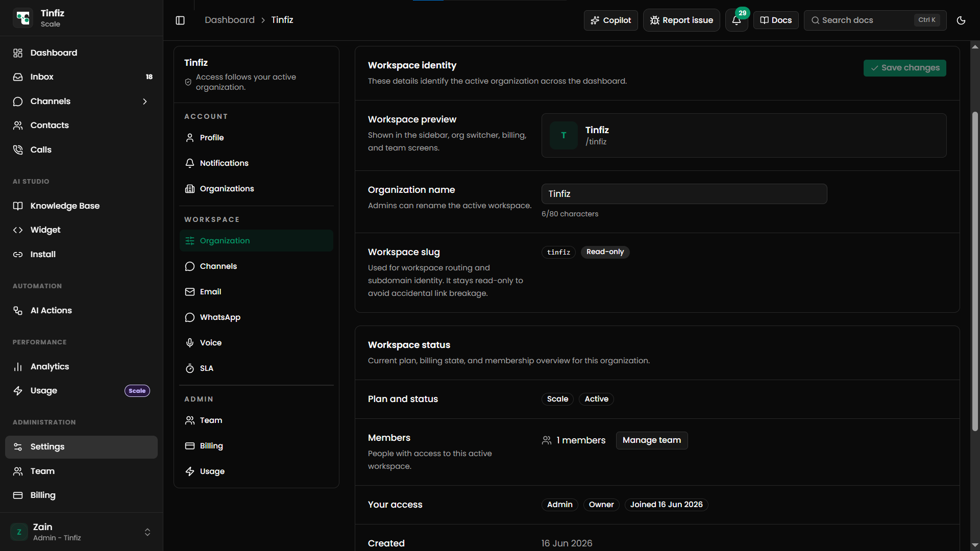Screen dimensions: 980x551
Task: Click into the Organization name input field
Action: coord(684,194)
